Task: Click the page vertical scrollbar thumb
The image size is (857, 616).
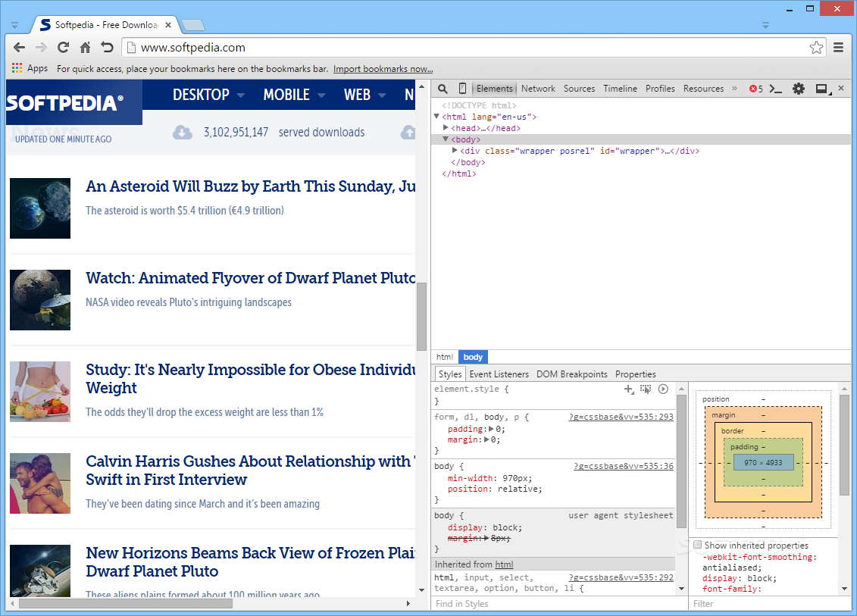Action: click(421, 317)
